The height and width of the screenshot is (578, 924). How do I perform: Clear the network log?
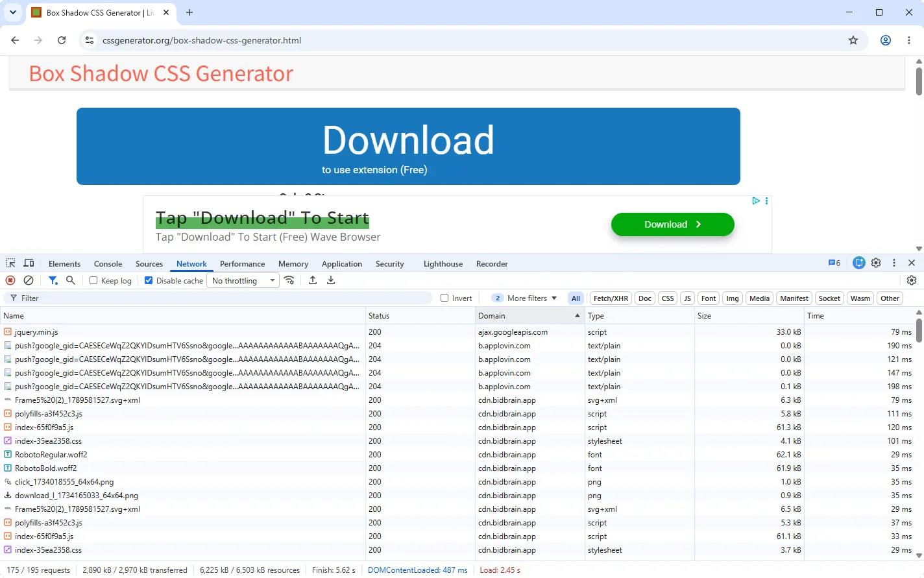pos(29,280)
